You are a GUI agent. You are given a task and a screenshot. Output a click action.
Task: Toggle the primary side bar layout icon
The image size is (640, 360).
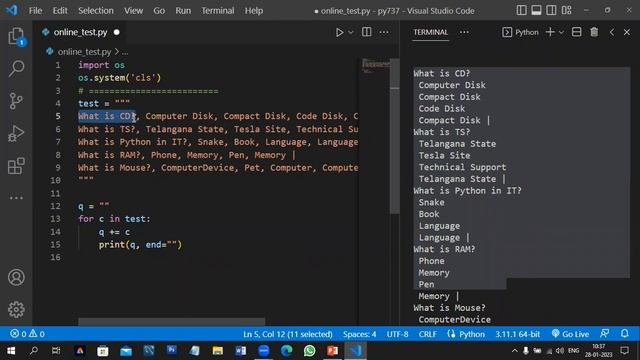coord(521,10)
